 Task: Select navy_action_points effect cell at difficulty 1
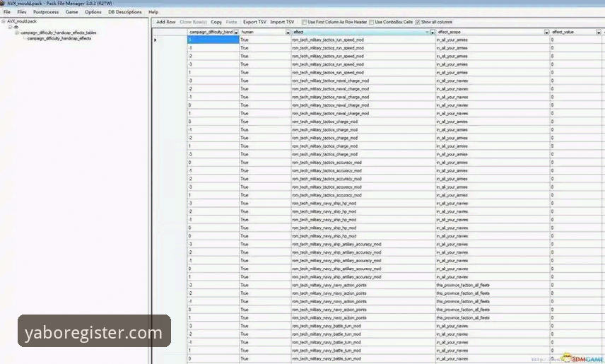coord(363,317)
